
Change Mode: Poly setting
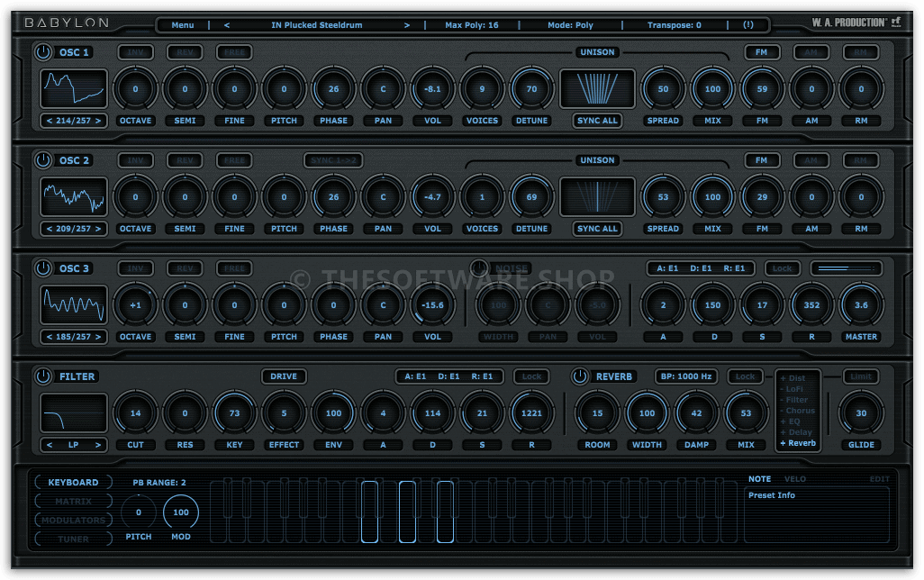570,24
